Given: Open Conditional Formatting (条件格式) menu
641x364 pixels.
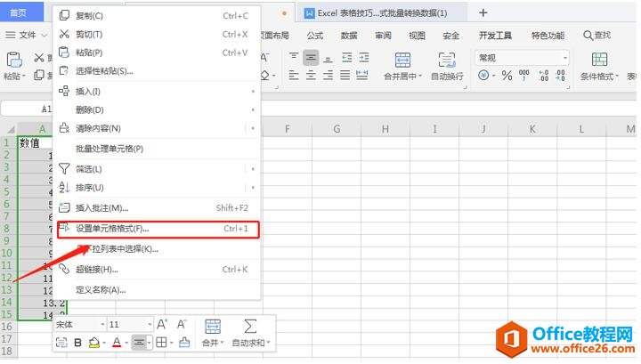Looking at the screenshot, I should (x=599, y=67).
